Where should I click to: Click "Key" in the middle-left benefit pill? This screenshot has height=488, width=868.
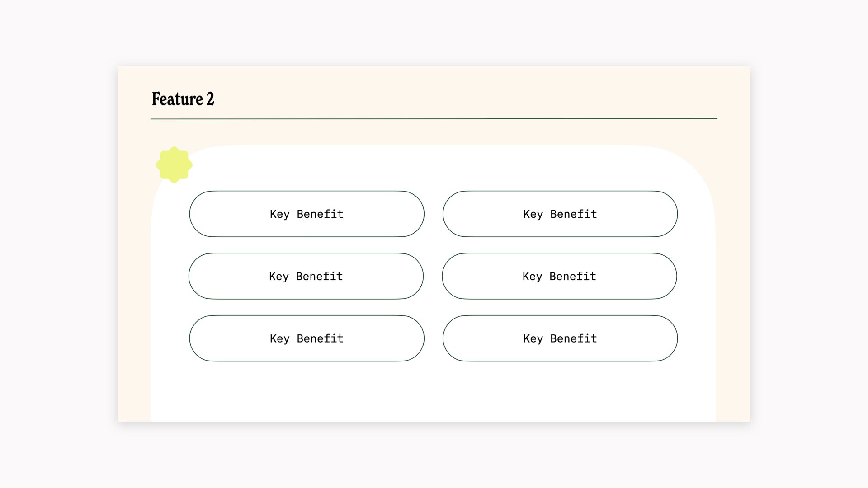pos(278,277)
